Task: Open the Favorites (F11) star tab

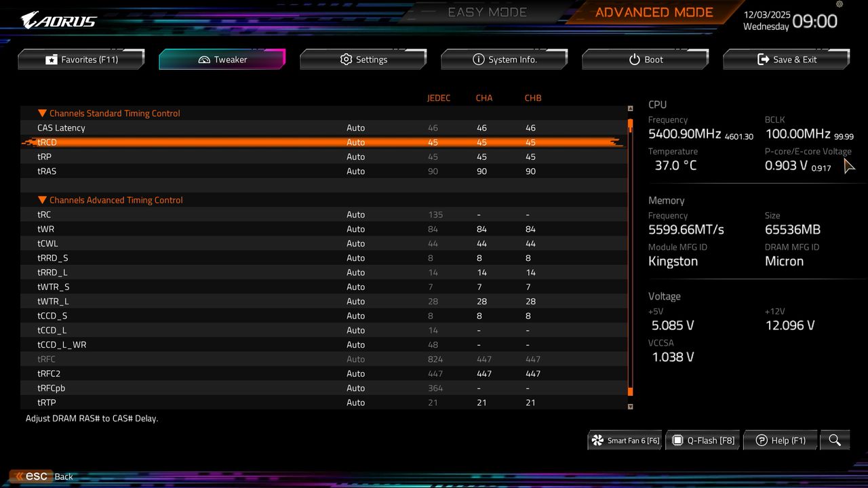Action: pos(81,60)
